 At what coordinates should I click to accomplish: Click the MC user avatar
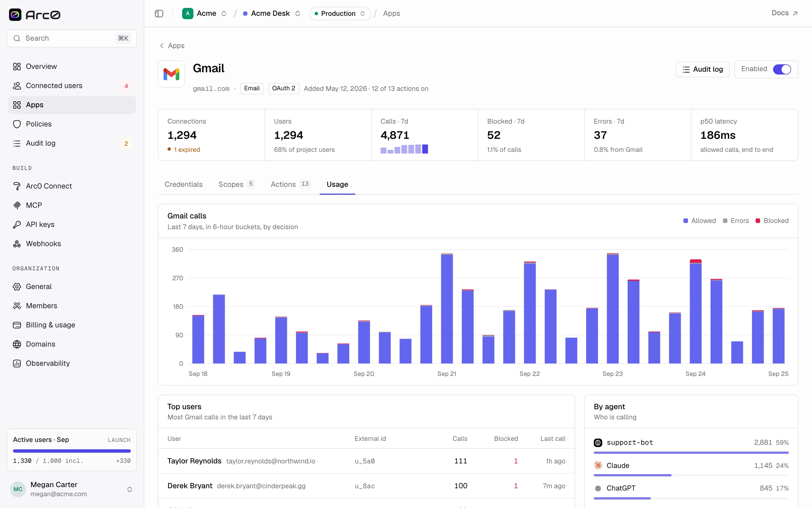tap(18, 489)
